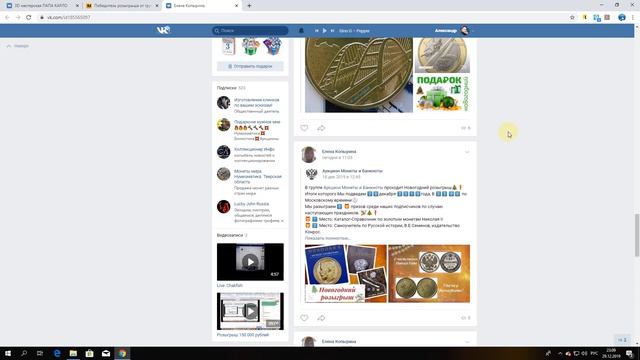Open Task View on the taskbar
This screenshot has height=360, width=640.
(40, 353)
